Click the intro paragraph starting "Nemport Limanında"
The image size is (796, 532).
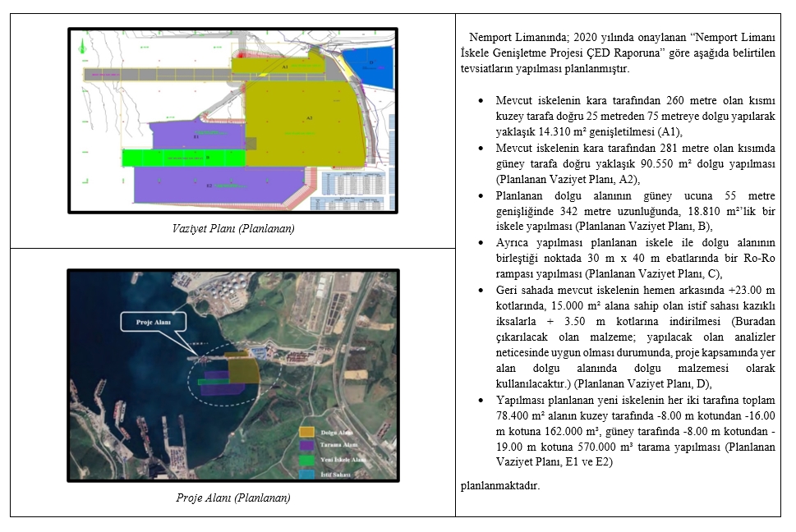click(x=618, y=53)
